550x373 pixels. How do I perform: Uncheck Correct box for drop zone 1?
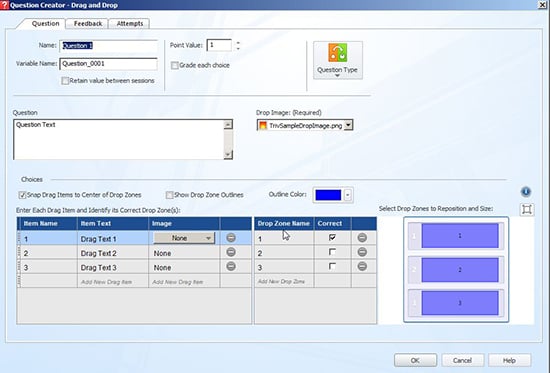click(x=332, y=238)
